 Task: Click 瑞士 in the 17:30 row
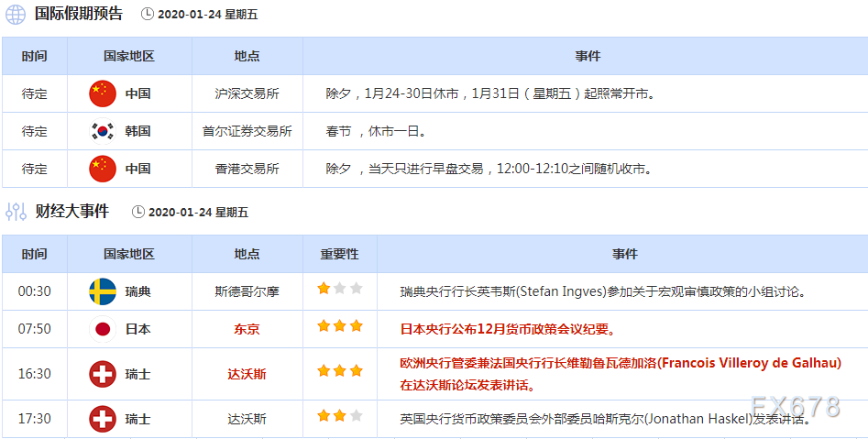[137, 419]
